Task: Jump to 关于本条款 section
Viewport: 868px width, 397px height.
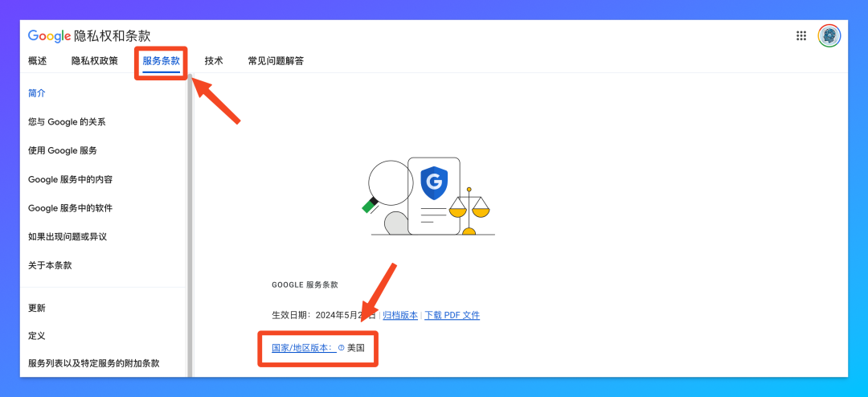Action: click(50, 265)
